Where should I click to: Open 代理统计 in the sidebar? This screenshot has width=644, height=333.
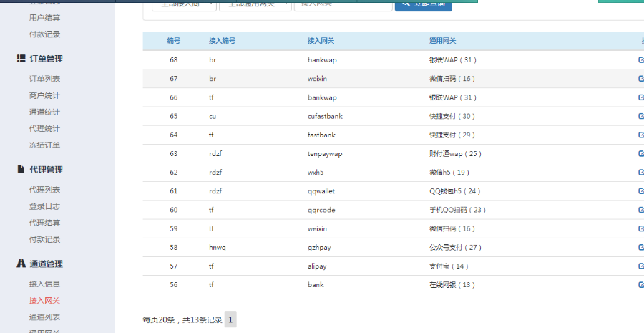[44, 128]
